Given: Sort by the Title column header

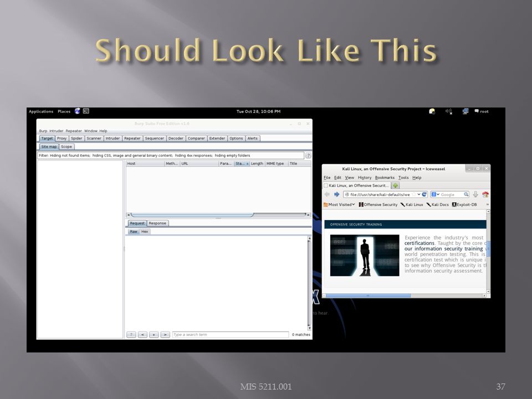Looking at the screenshot, I should coord(300,163).
